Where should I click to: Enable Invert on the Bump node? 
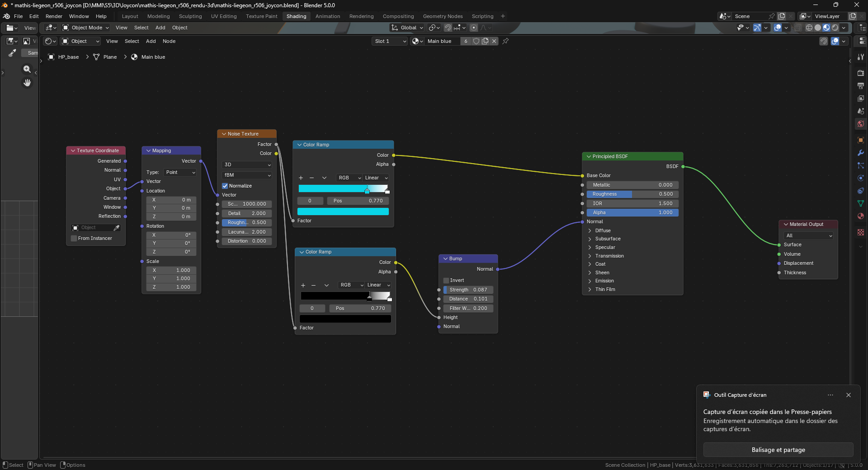tap(446, 281)
